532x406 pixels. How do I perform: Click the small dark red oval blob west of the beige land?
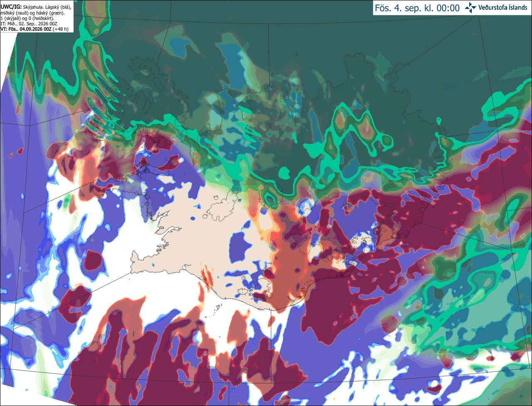coord(94,260)
